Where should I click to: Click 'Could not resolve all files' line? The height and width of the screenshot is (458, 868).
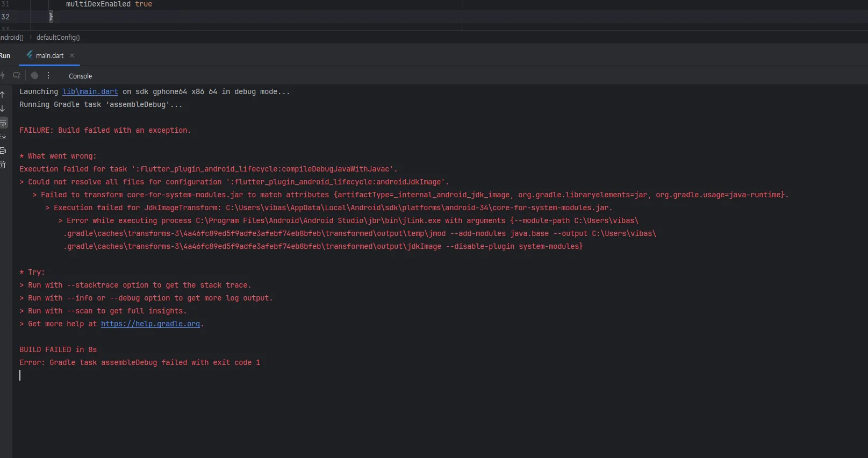234,182
